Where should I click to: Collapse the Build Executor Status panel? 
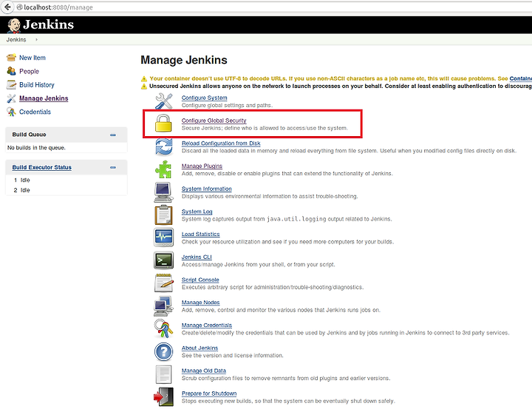click(113, 167)
